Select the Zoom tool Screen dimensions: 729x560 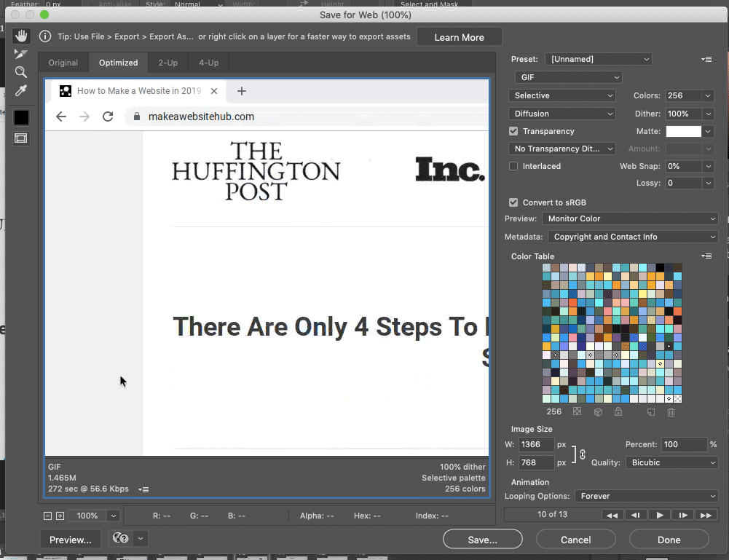point(21,72)
